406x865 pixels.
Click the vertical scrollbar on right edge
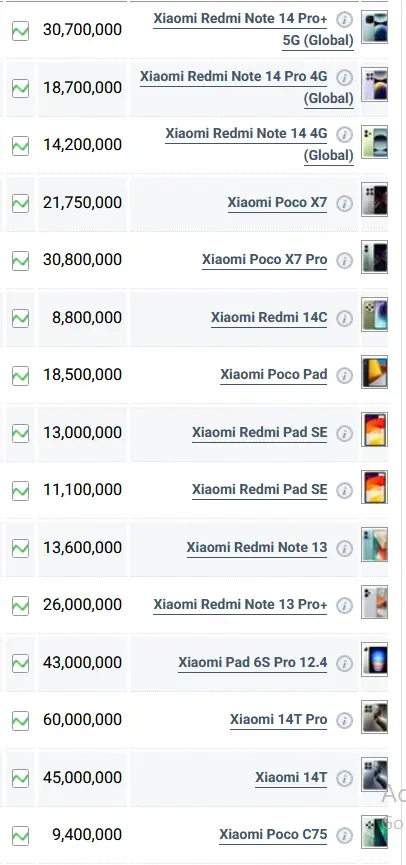pyautogui.click(x=403, y=432)
